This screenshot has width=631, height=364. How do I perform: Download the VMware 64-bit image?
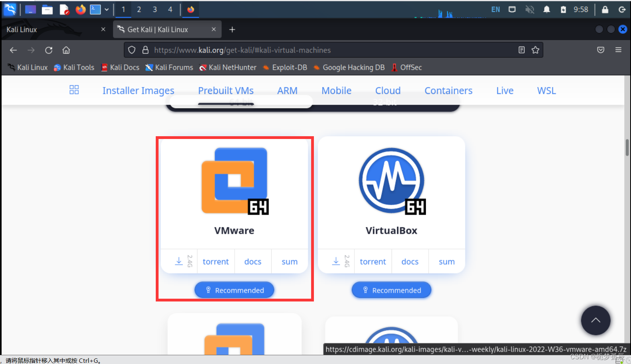(179, 261)
